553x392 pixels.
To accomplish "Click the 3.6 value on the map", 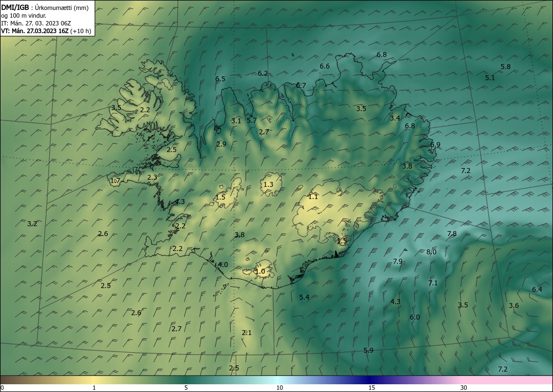I will coord(514,305).
